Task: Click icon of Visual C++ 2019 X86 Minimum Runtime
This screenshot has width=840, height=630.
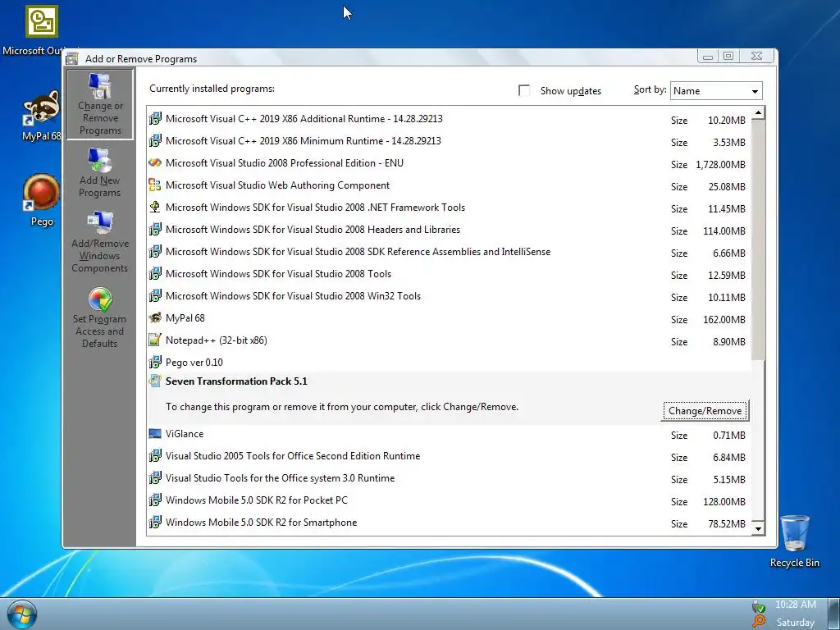Action: (155, 141)
